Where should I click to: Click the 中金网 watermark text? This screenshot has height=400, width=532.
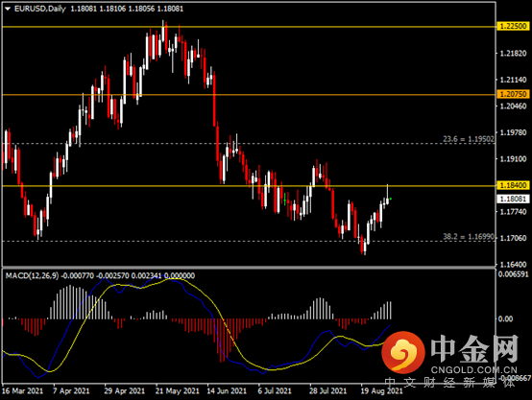(474, 349)
